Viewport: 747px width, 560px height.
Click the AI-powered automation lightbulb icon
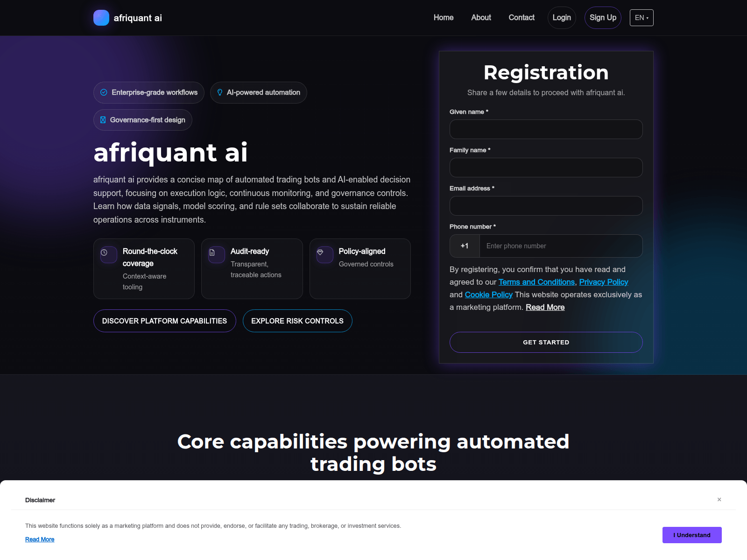(x=220, y=92)
